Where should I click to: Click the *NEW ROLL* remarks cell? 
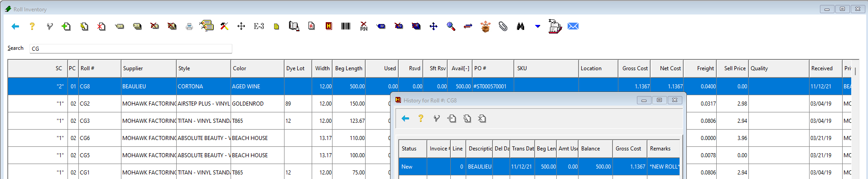[x=664, y=167]
